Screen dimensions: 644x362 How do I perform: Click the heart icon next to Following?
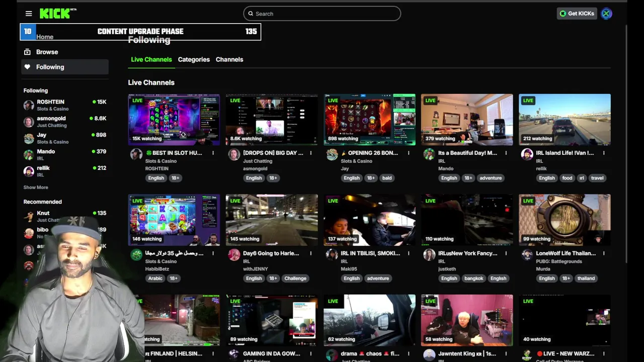click(x=27, y=67)
